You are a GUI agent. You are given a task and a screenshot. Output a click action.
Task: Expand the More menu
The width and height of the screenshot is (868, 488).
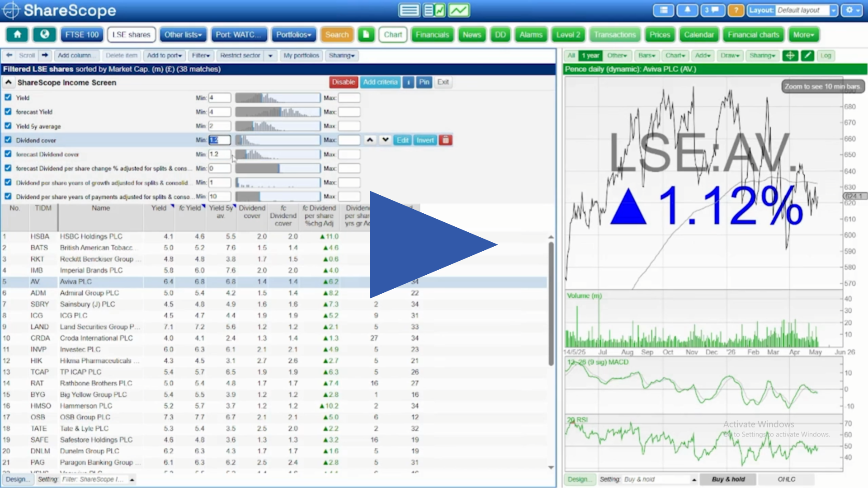click(804, 34)
